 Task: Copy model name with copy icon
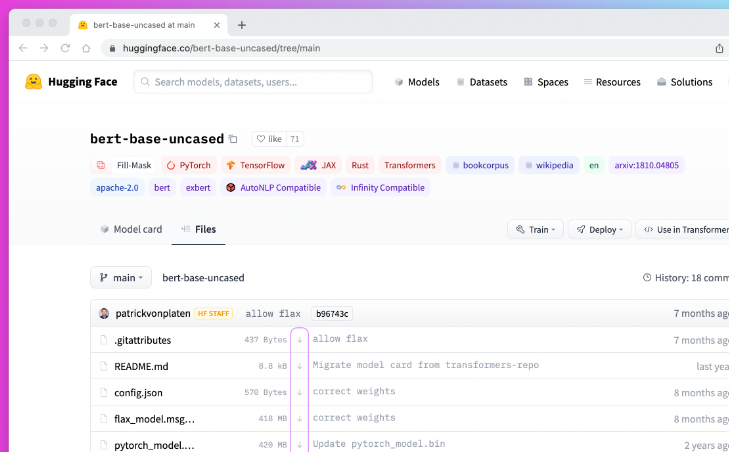coord(233,139)
